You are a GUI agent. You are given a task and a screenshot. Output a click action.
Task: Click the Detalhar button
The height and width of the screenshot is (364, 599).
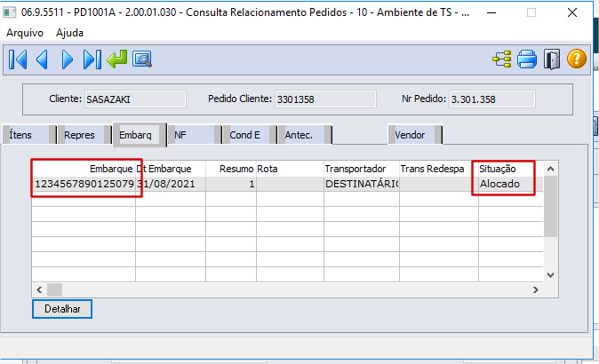click(x=62, y=309)
